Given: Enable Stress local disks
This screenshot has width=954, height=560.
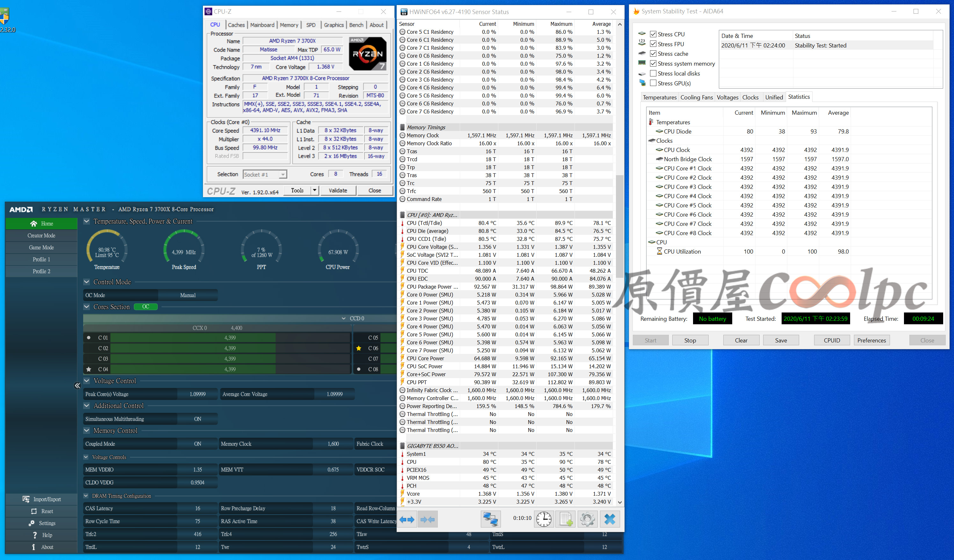Looking at the screenshot, I should pos(653,73).
